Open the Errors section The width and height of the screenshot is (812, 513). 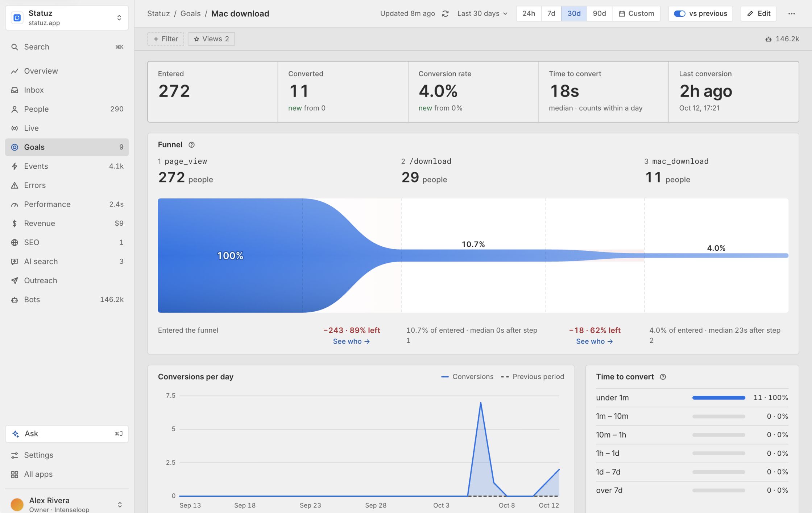click(67, 185)
